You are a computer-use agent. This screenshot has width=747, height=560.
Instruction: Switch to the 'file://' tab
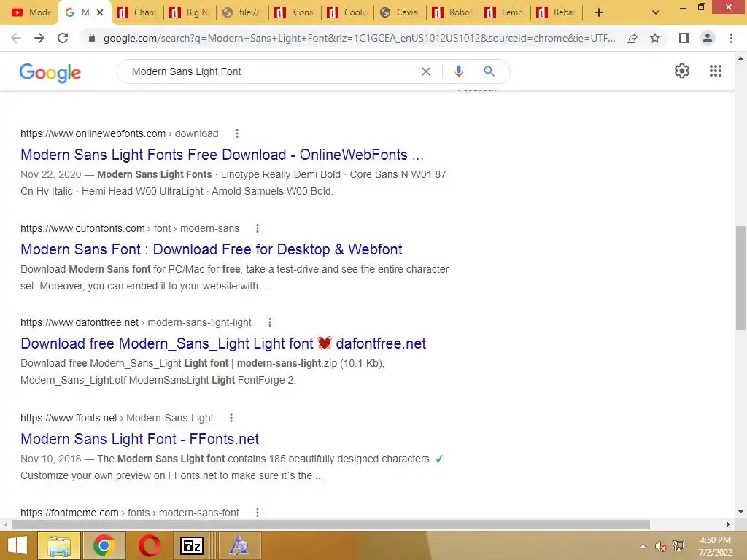point(242,12)
